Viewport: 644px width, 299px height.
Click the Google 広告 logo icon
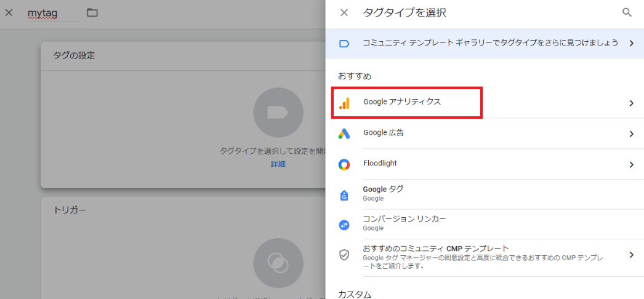pyautogui.click(x=344, y=134)
